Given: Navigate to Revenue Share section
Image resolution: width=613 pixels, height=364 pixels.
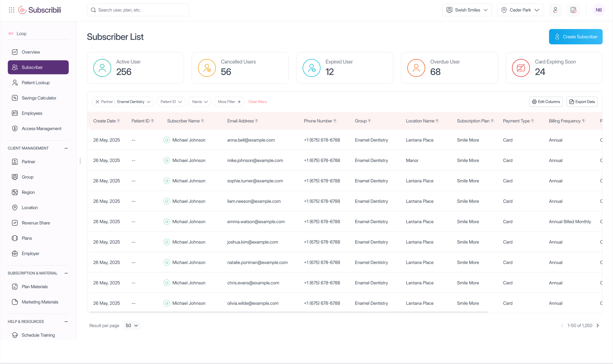Looking at the screenshot, I should coord(36,223).
